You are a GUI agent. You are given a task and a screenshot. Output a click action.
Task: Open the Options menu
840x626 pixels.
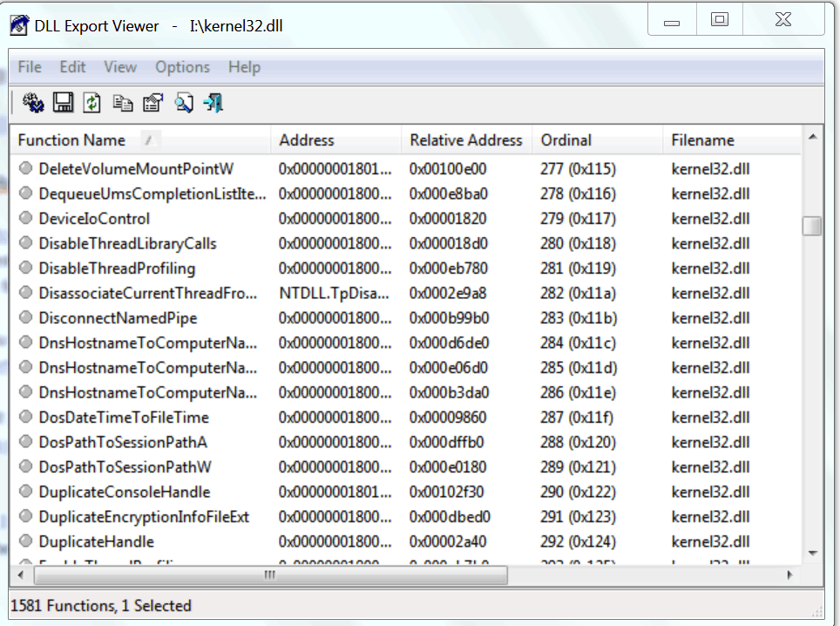(x=182, y=66)
